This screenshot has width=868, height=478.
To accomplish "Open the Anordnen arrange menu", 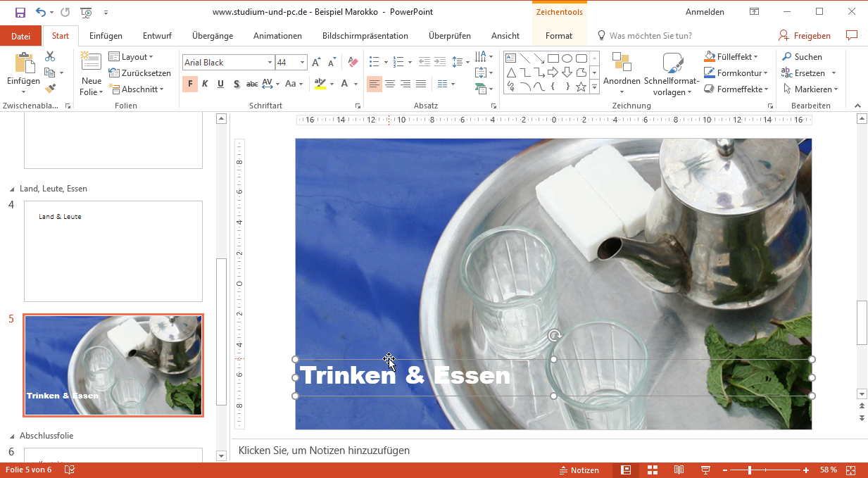I will click(622, 73).
